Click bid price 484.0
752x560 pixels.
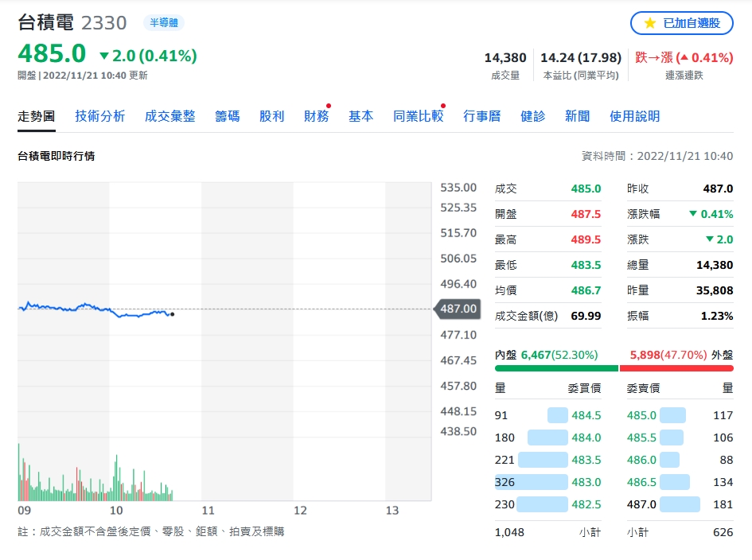point(586,437)
